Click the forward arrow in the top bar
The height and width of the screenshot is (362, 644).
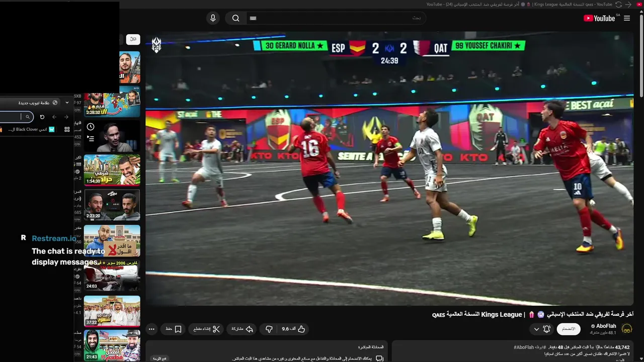[x=628, y=5]
